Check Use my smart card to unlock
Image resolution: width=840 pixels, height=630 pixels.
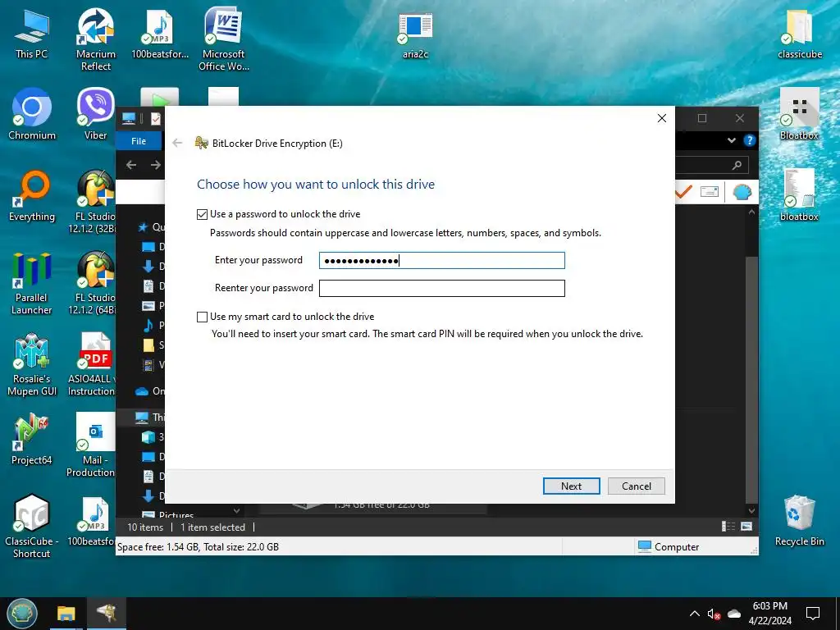(x=202, y=317)
